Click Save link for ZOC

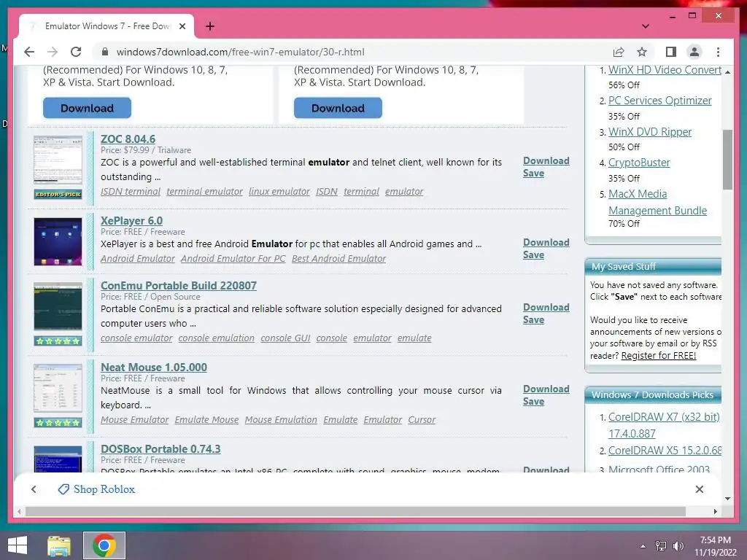pyautogui.click(x=533, y=174)
